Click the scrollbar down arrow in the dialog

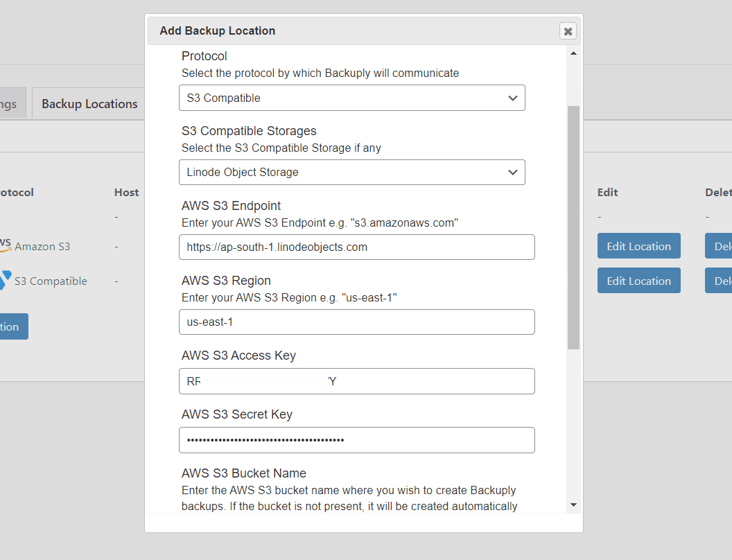pos(573,505)
